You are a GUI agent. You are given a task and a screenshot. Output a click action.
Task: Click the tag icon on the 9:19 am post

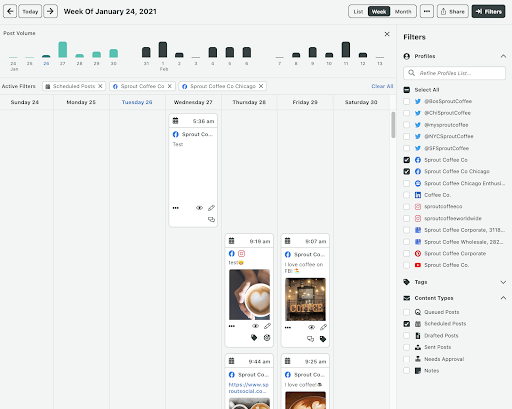tap(254, 338)
